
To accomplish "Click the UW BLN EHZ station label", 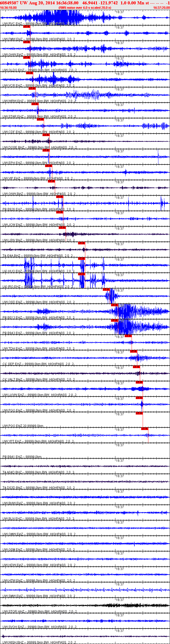I will coord(39,519).
